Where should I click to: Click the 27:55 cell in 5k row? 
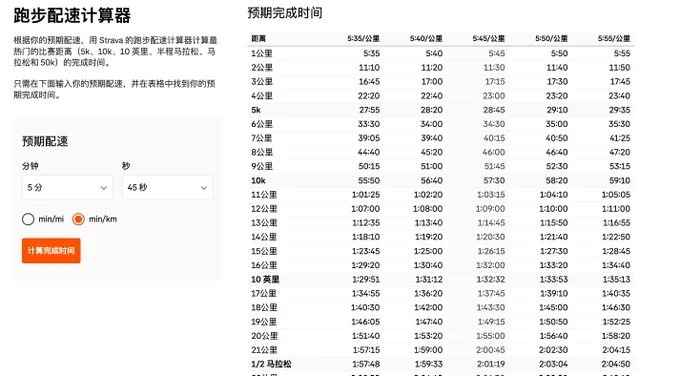coord(369,110)
